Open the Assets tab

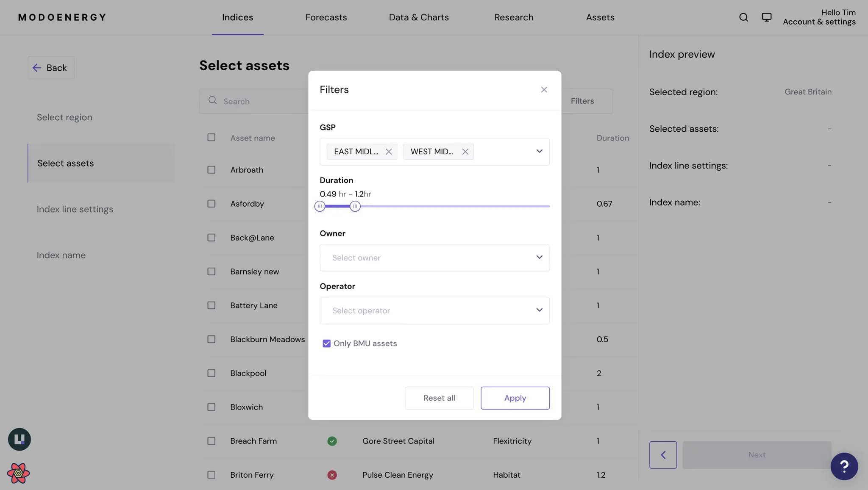pyautogui.click(x=600, y=17)
